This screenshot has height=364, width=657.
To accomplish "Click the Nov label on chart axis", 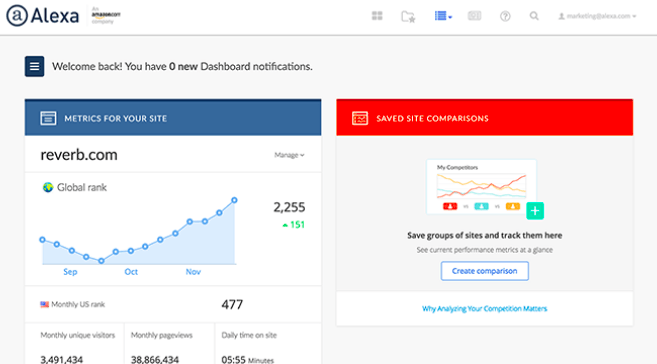I will pyautogui.click(x=193, y=272).
